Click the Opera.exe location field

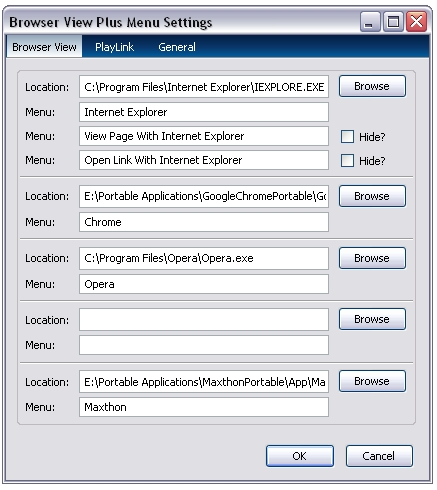(x=204, y=258)
